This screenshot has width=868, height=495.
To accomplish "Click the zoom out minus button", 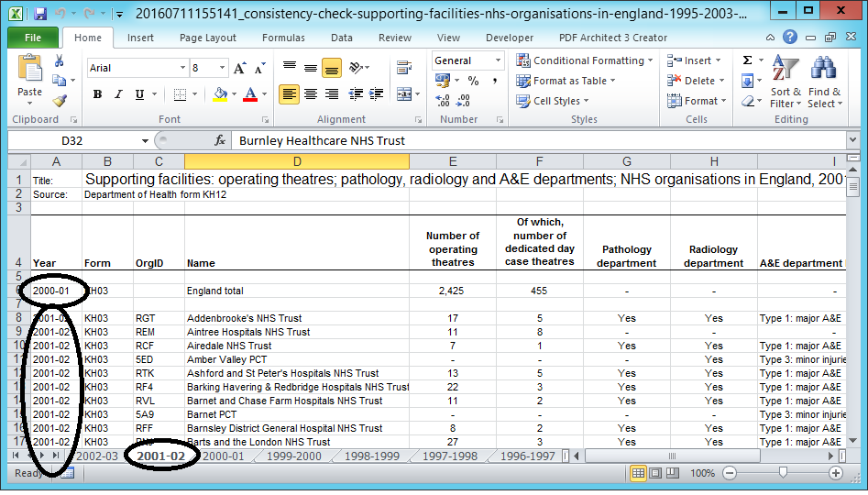I will pos(730,473).
